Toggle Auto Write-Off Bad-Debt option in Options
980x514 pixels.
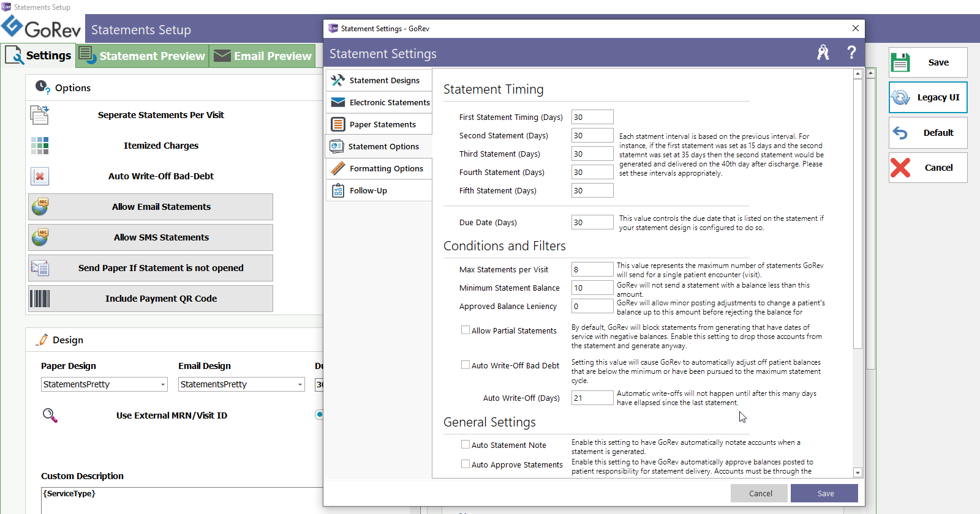point(151,176)
